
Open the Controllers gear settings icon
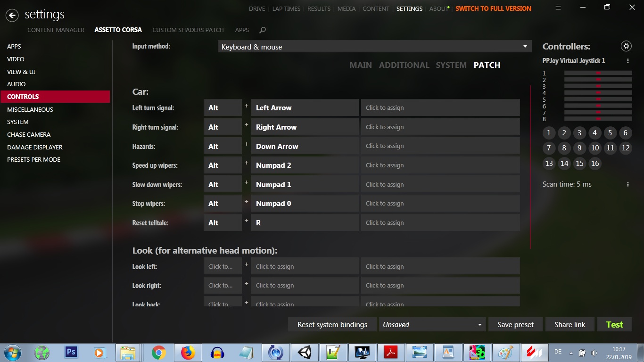click(626, 46)
